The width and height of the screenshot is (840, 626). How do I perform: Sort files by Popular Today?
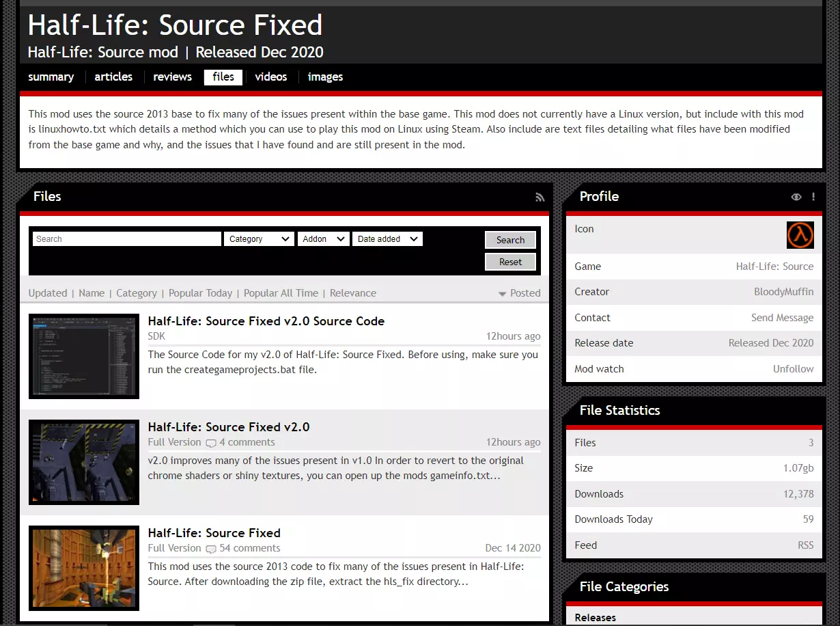[201, 293]
